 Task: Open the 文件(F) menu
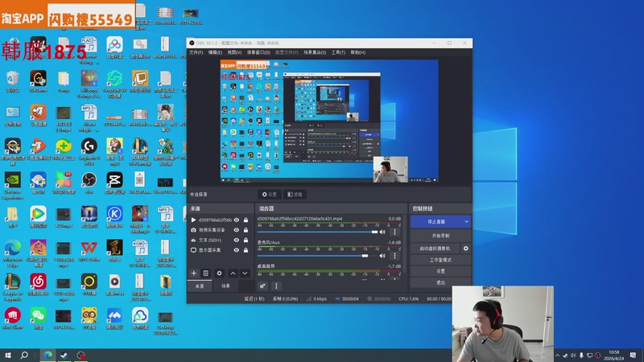tap(196, 52)
